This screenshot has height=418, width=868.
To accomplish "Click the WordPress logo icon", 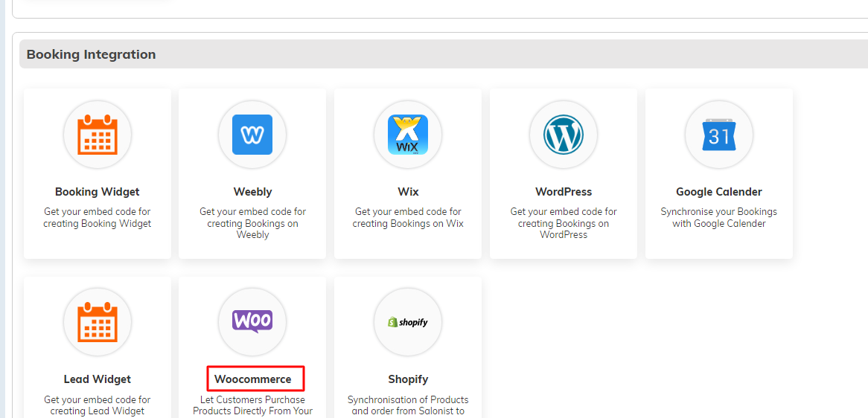I will (564, 135).
